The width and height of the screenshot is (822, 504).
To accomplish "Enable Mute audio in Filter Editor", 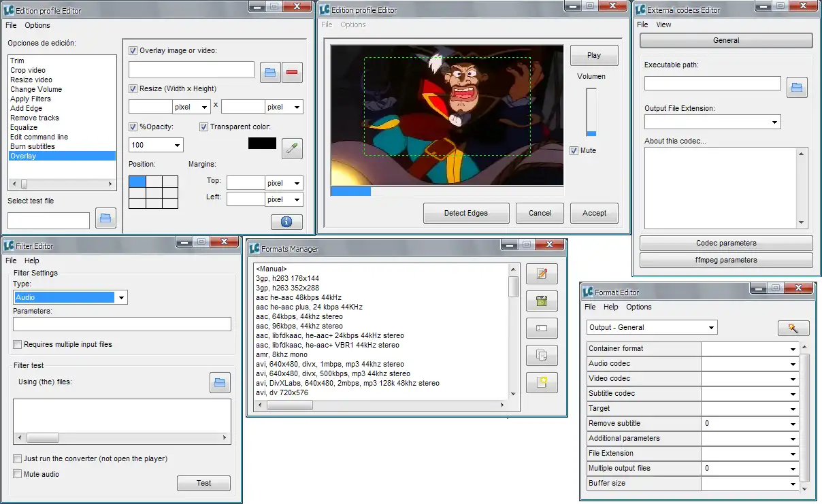I will coord(18,474).
